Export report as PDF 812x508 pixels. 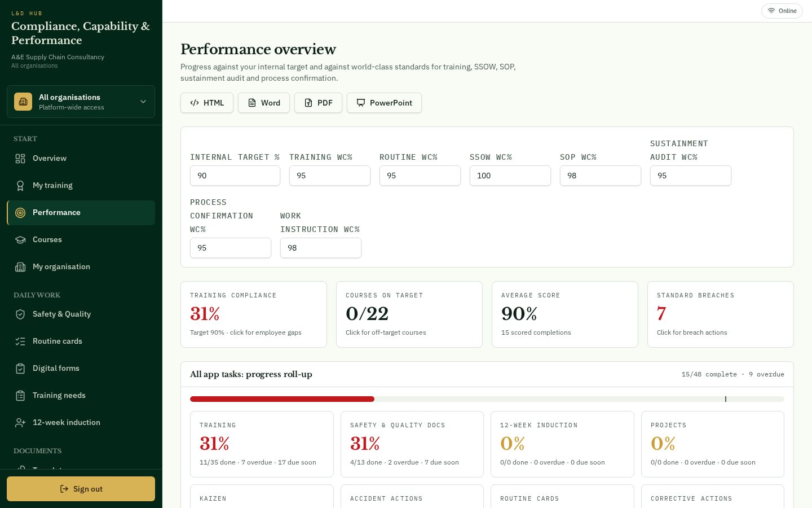(x=318, y=103)
